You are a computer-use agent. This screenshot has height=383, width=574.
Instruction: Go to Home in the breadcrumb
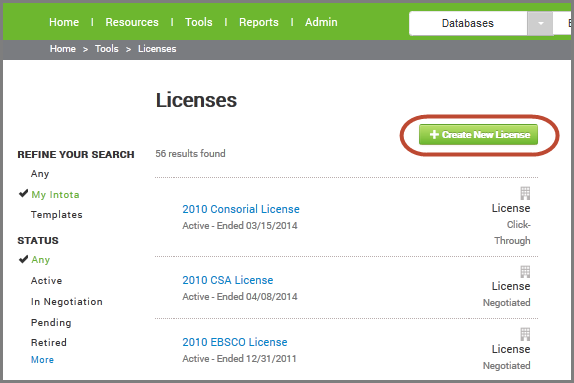point(63,49)
